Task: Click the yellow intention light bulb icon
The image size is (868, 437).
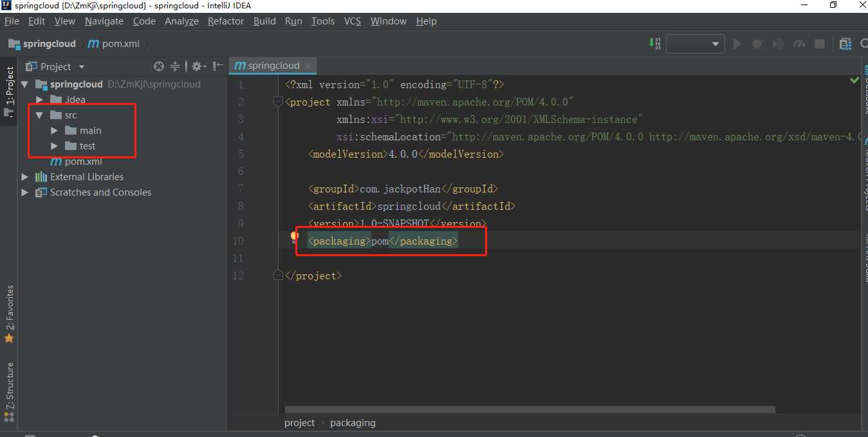Action: 295,237
